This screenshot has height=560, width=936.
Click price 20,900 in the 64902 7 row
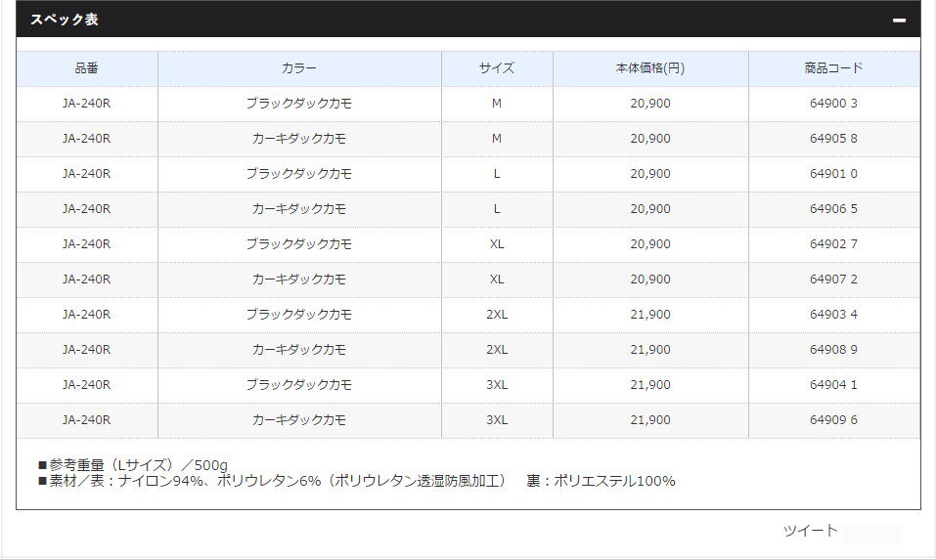point(650,244)
